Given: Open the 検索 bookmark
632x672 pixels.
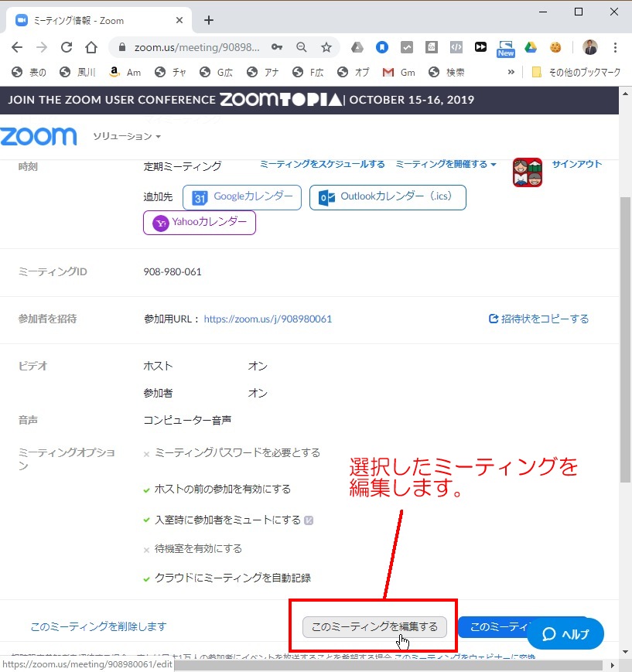Looking at the screenshot, I should tap(446, 73).
